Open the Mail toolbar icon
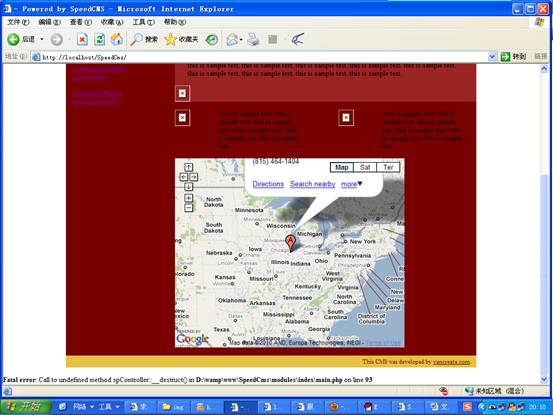The height and width of the screenshot is (415, 553). click(x=232, y=39)
